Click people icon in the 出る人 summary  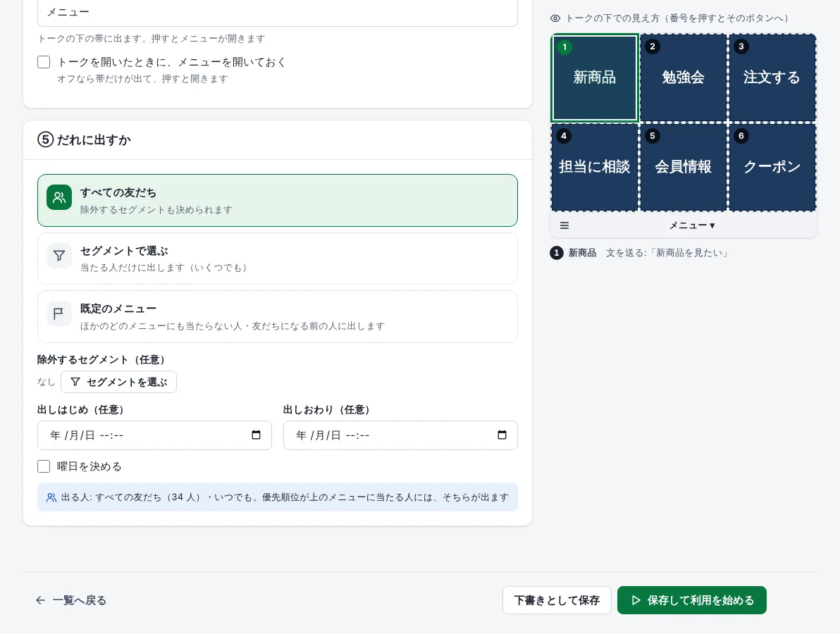[51, 497]
